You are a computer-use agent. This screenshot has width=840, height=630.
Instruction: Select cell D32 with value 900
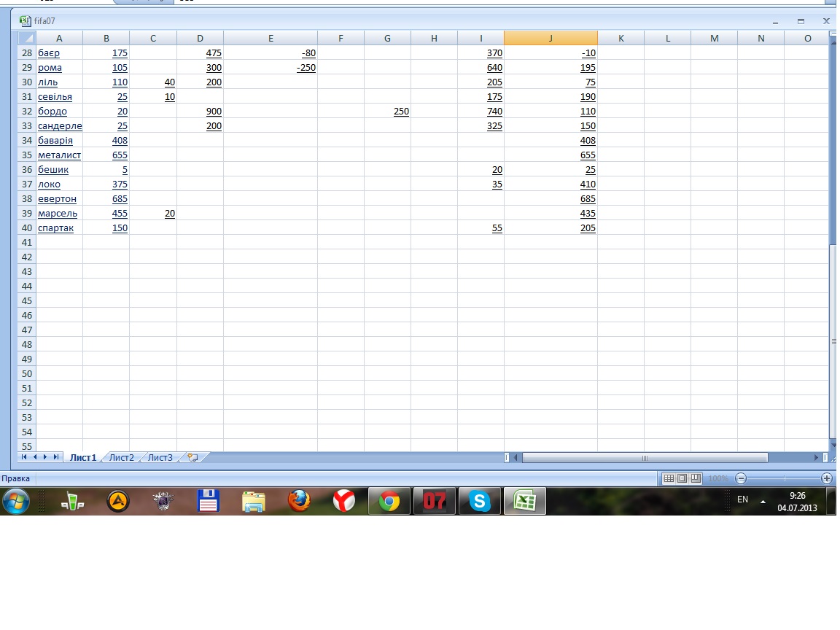[x=200, y=112]
